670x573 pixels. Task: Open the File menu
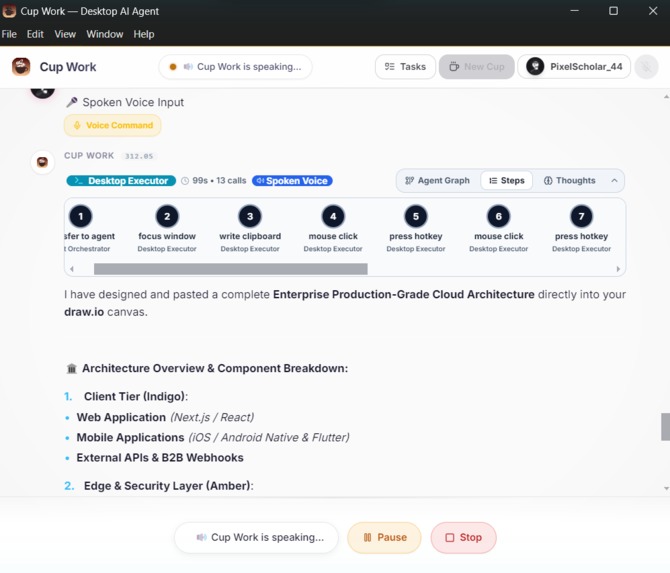[9, 34]
